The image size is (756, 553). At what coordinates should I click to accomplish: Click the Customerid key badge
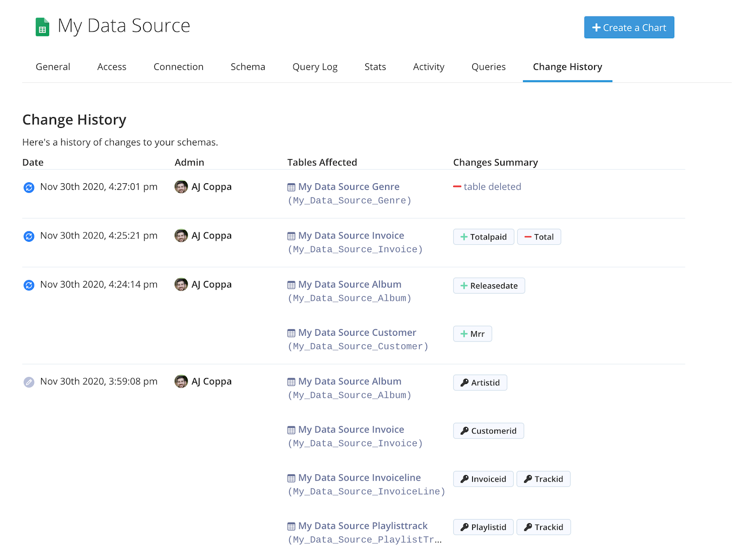489,431
